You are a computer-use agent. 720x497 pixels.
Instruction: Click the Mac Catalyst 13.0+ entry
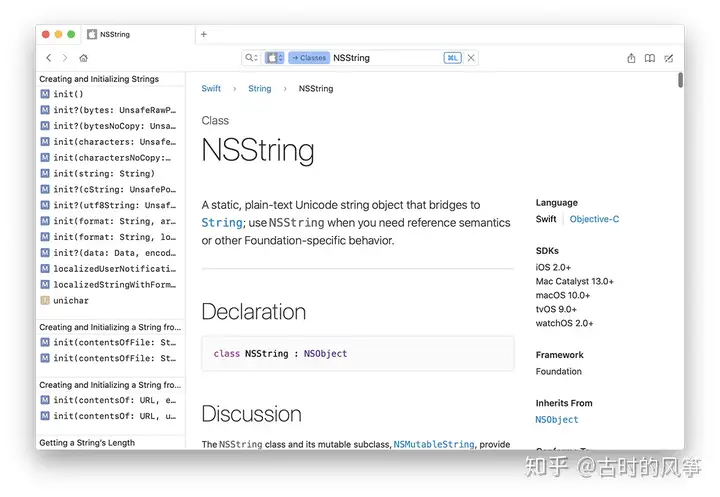coord(574,281)
